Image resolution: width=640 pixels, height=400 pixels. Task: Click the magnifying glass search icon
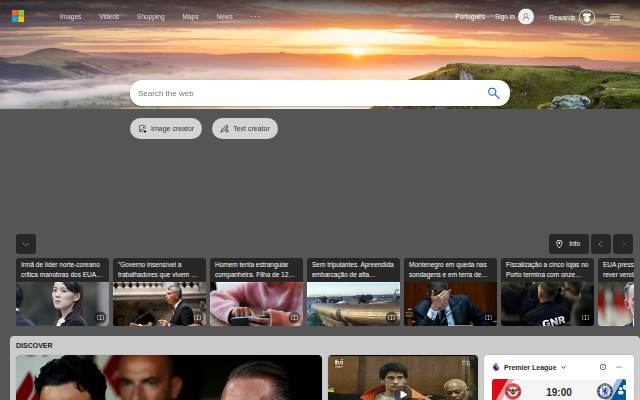(x=493, y=93)
